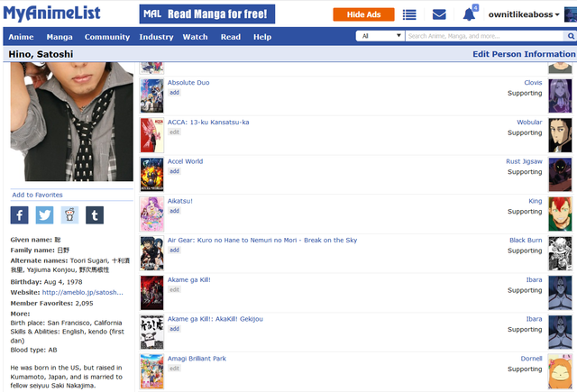The width and height of the screenshot is (577, 392).
Task: Open ACCA: 13-ku Kansatsu-ka link
Action: (x=208, y=122)
